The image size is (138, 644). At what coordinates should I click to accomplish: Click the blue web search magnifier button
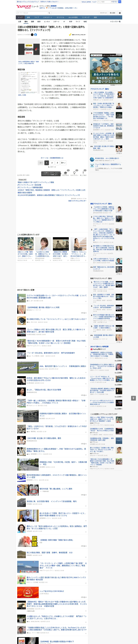pos(120,2)
